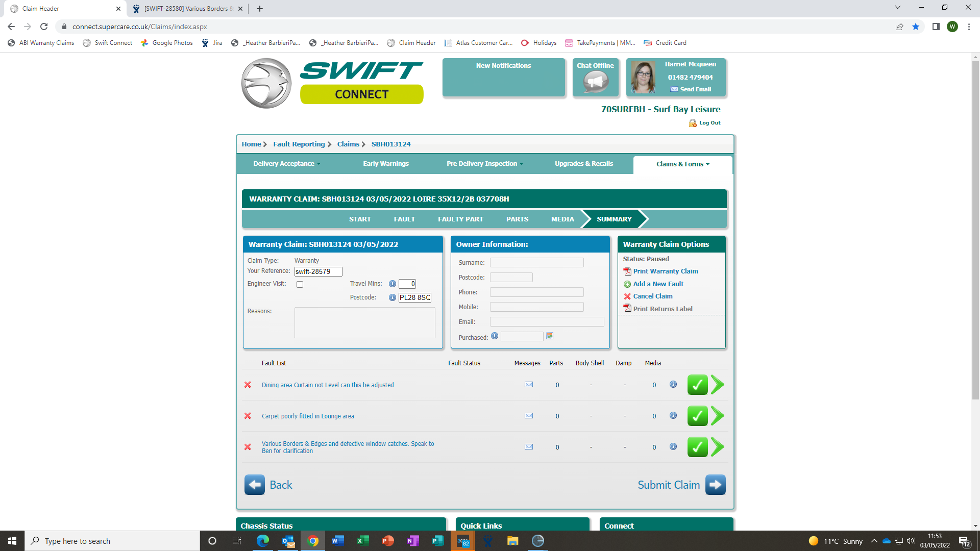This screenshot has width=980, height=551.
Task: Click info icon on the Dining area Curtain fault row
Action: pyautogui.click(x=673, y=385)
